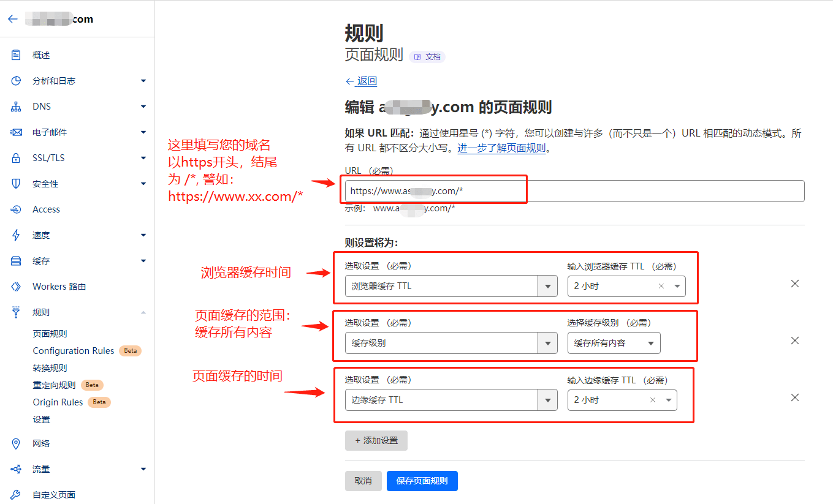The width and height of the screenshot is (833, 504).
Task: Click the Workers 路由 icon
Action: coord(16,287)
